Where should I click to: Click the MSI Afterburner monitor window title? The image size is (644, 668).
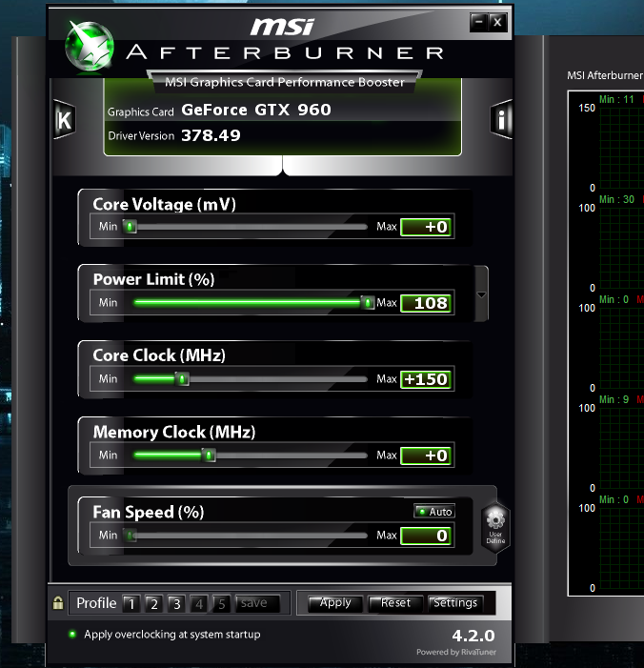point(605,75)
